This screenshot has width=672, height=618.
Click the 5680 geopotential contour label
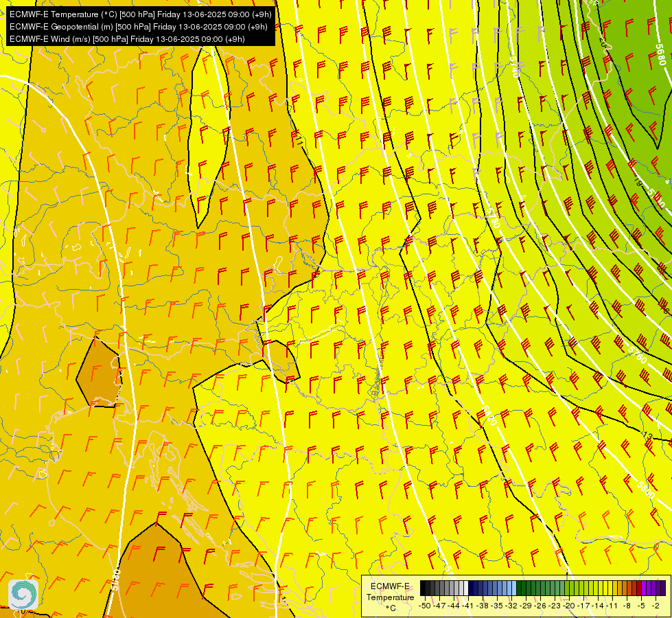point(660,54)
